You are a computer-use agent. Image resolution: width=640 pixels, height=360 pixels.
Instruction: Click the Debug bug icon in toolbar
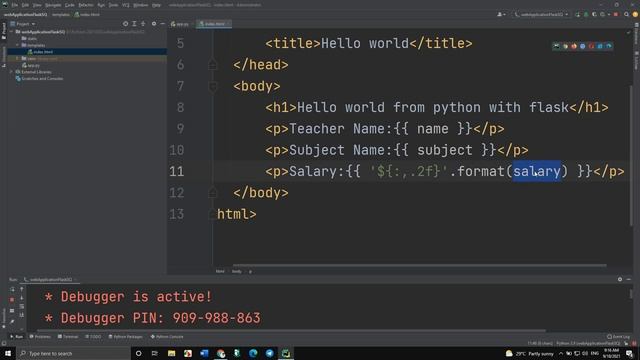(586, 14)
